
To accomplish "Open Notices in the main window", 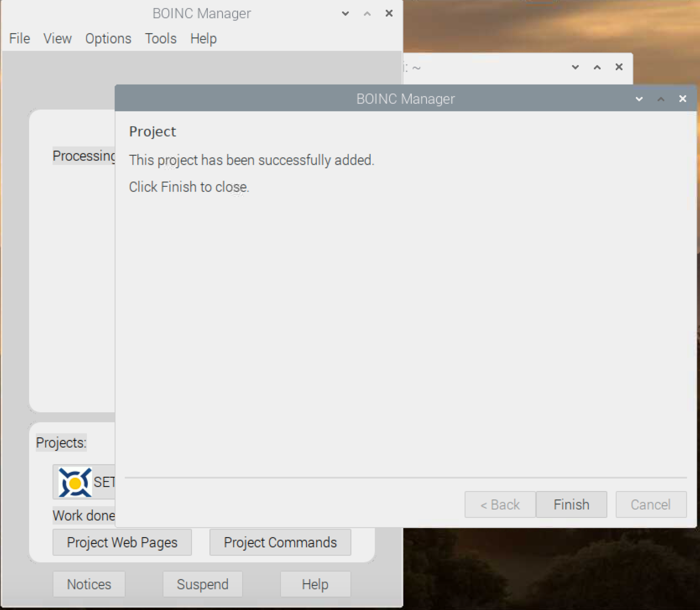I will point(89,584).
